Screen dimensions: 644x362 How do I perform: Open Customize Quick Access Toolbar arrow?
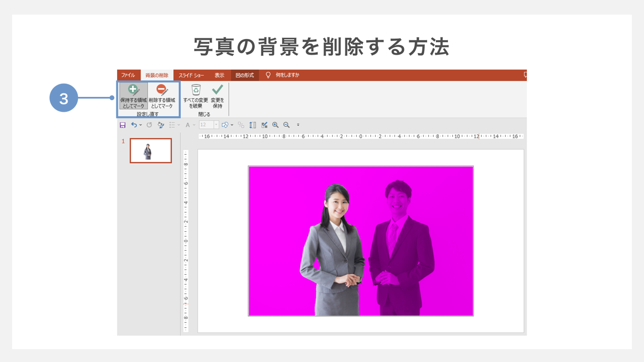(298, 125)
